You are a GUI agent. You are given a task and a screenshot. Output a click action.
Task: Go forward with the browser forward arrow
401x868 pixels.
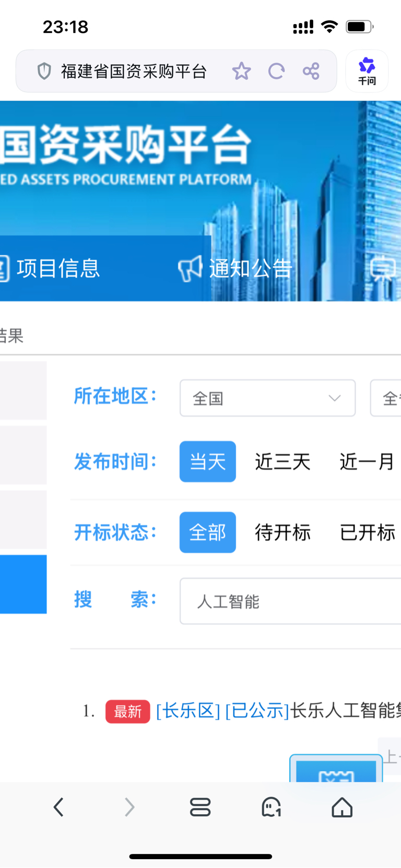coord(129,807)
